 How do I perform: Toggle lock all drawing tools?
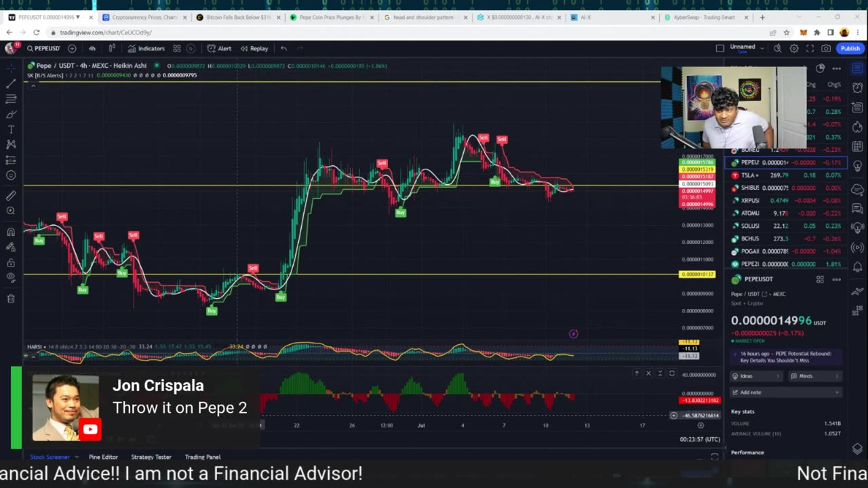tap(11, 262)
